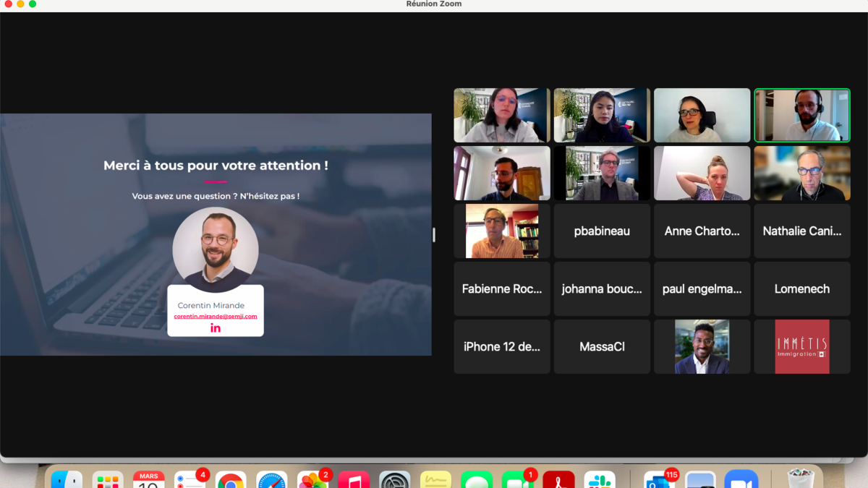Click the divider handle between slide and gallery
The height and width of the screenshot is (488, 868).
coord(434,235)
